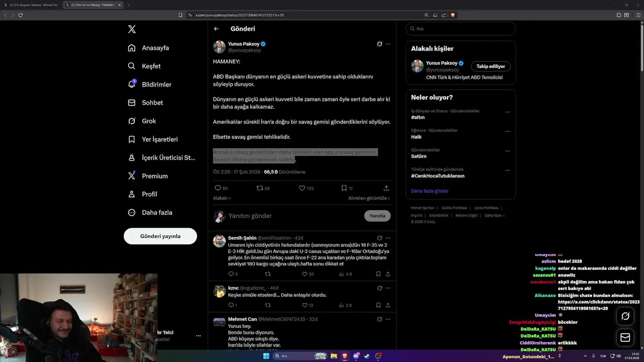Open Sohbet messages
Viewport: 644px width, 362px height.
146,103
